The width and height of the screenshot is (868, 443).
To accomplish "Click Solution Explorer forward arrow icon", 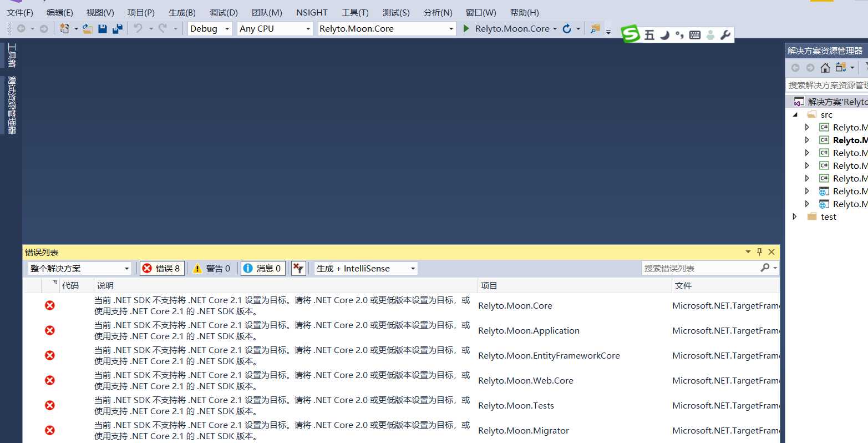I will (810, 68).
